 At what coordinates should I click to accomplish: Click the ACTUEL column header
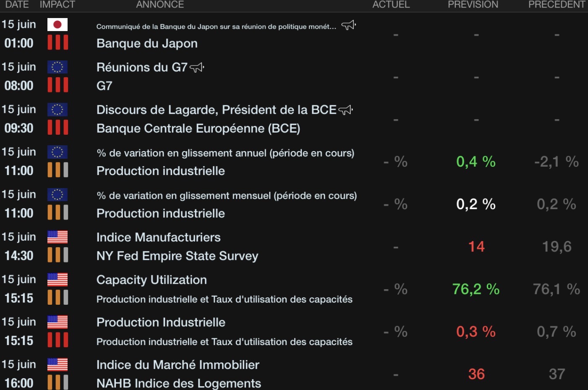391,5
